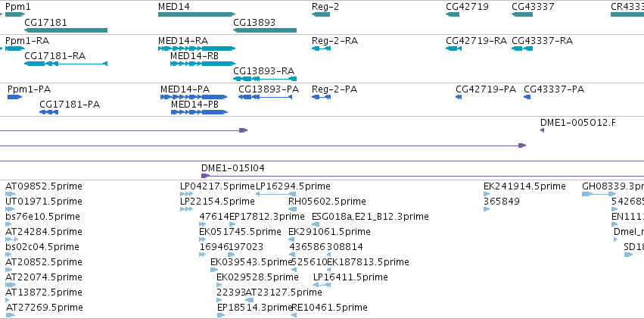Select the CG13893-RA transcript feature
Viewport: 644px width, 319px height.
pos(264,79)
